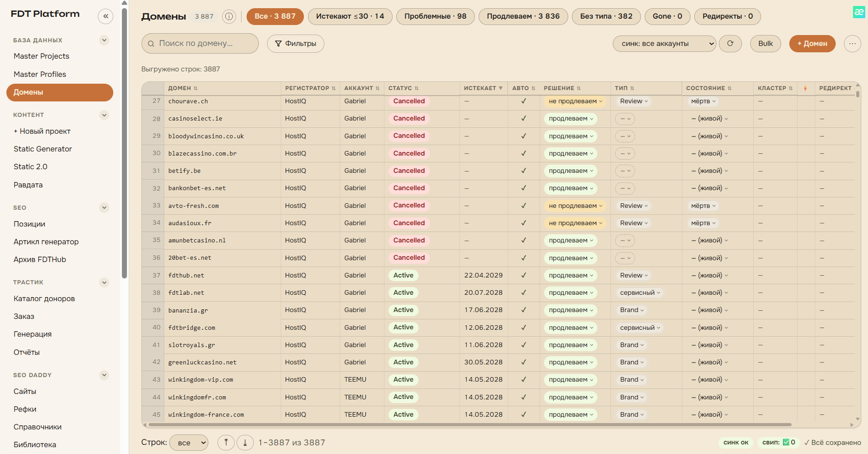Toggle the auto checkmark for casinoselect.ie
This screenshot has width=868, height=454.
pyautogui.click(x=524, y=118)
